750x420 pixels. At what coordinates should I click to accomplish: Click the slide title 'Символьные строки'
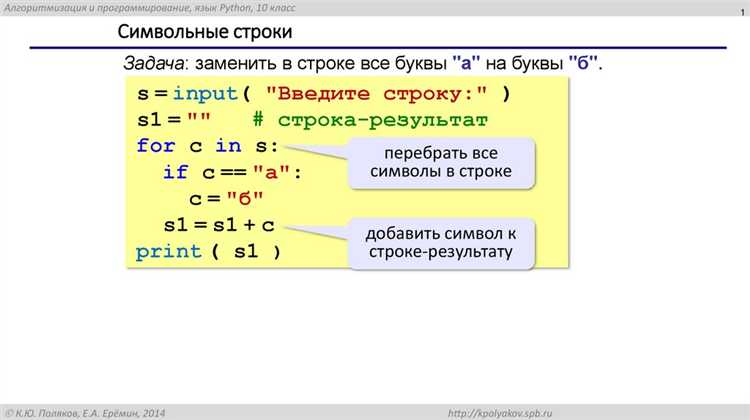coord(205,32)
